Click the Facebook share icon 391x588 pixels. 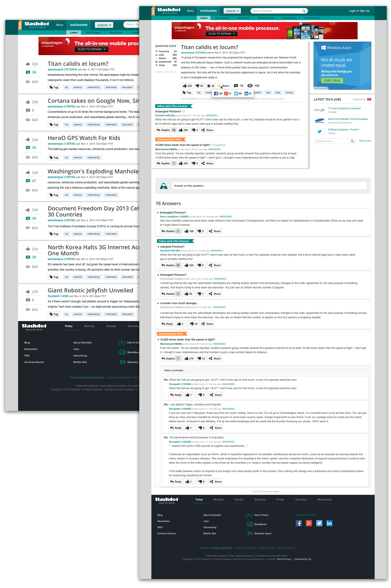coord(216,93)
